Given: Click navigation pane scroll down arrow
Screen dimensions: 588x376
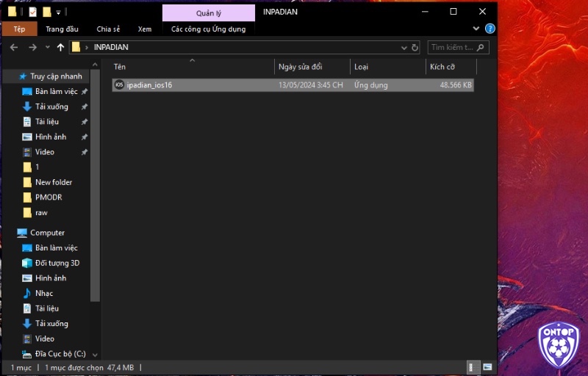Looking at the screenshot, I should click(x=95, y=354).
